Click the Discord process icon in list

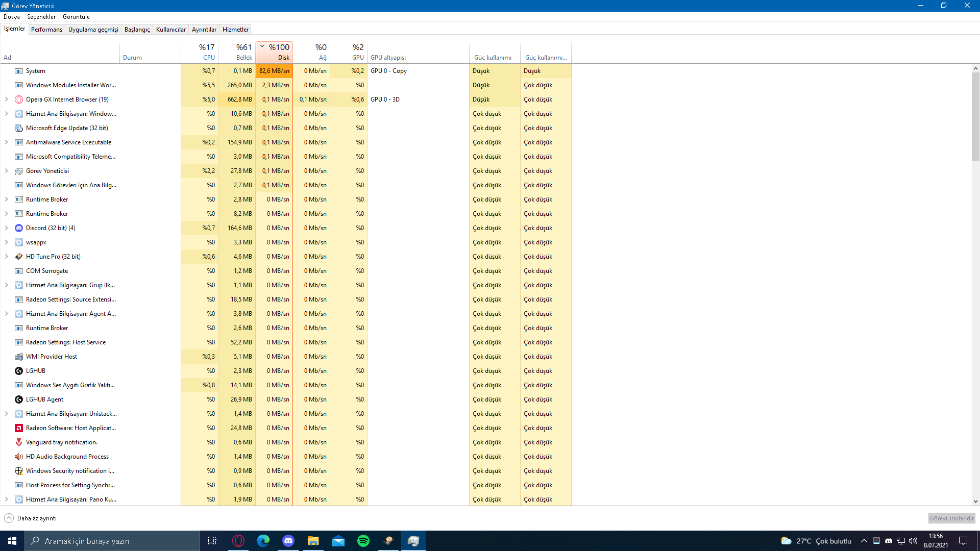[19, 228]
